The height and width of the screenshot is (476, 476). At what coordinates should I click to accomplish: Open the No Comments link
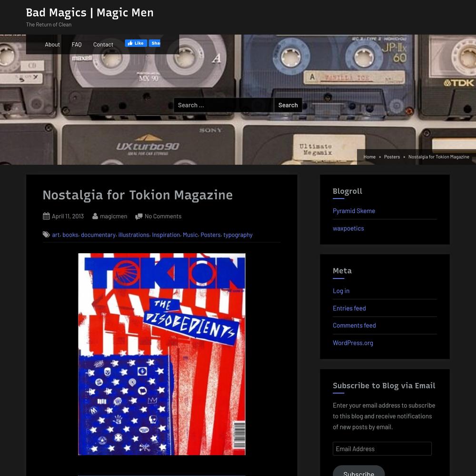[163, 216]
